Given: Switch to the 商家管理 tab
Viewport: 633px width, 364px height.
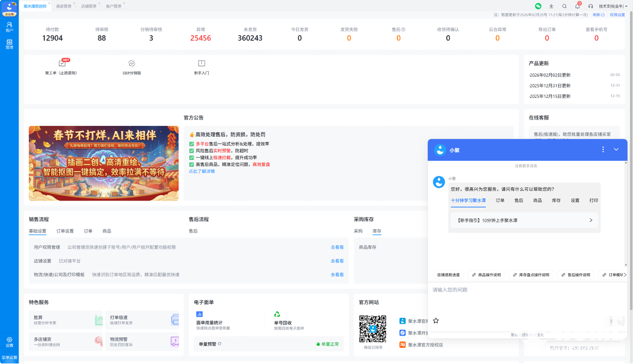Looking at the screenshot, I should [x=64, y=6].
